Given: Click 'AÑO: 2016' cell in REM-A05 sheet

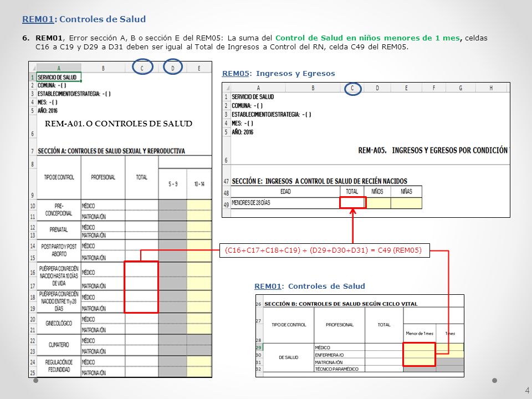Looking at the screenshot, I should pos(242,132).
